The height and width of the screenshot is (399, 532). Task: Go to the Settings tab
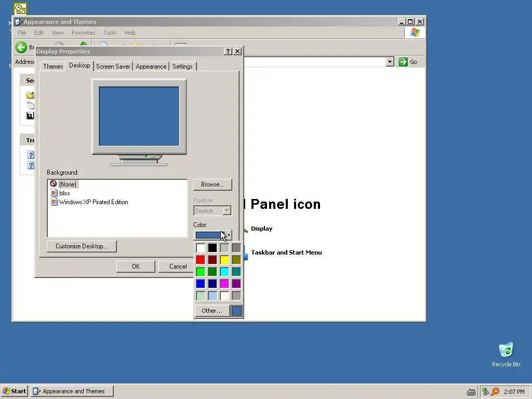point(182,66)
